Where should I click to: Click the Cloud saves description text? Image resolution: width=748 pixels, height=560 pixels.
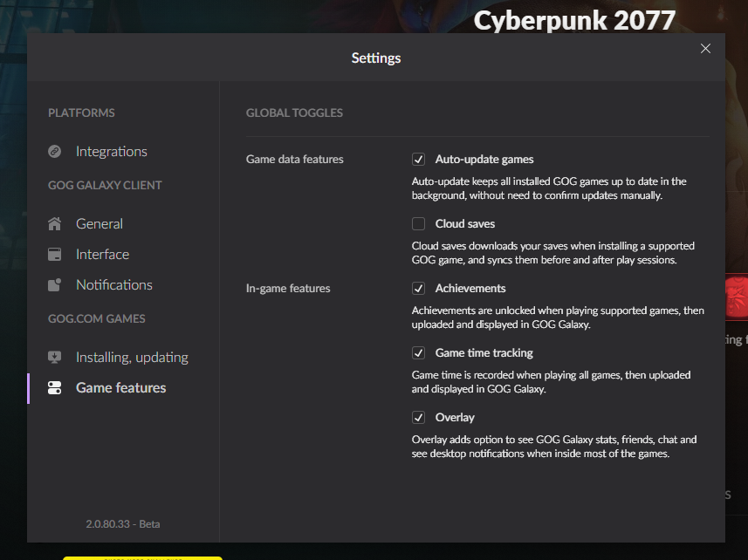[x=553, y=253]
